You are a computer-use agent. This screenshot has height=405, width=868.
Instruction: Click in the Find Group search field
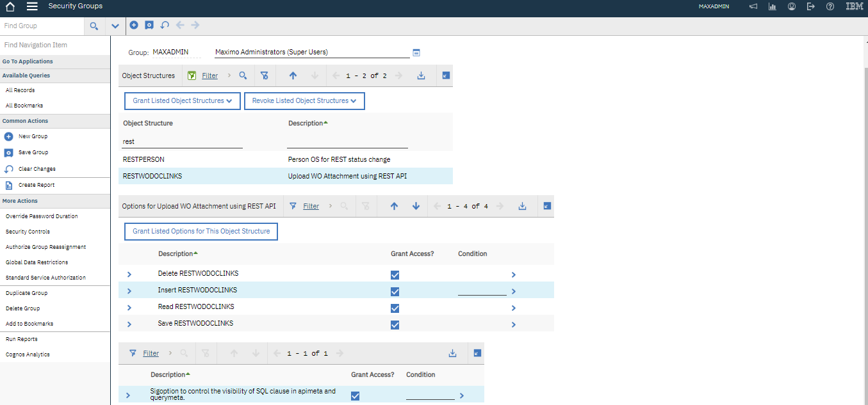(42, 26)
